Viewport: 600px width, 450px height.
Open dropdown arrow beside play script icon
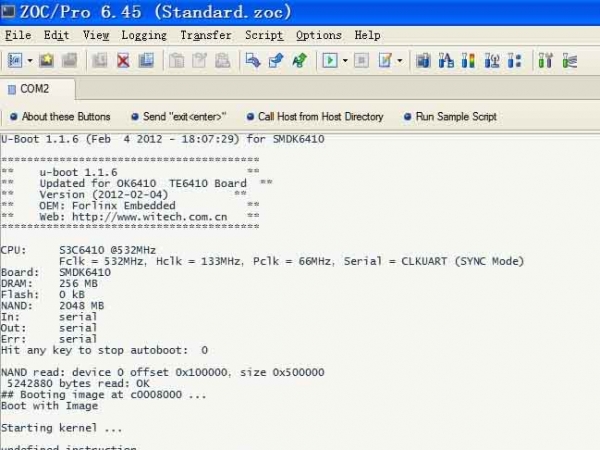click(344, 60)
